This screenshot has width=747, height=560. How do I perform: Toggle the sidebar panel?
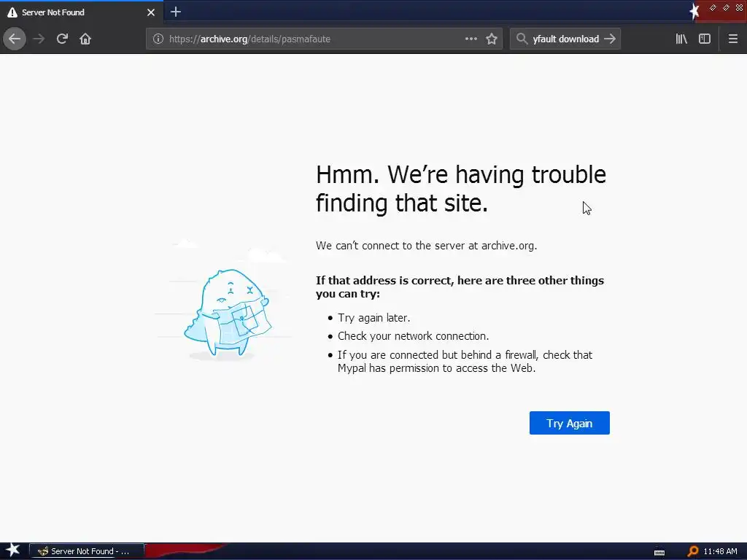(x=705, y=39)
